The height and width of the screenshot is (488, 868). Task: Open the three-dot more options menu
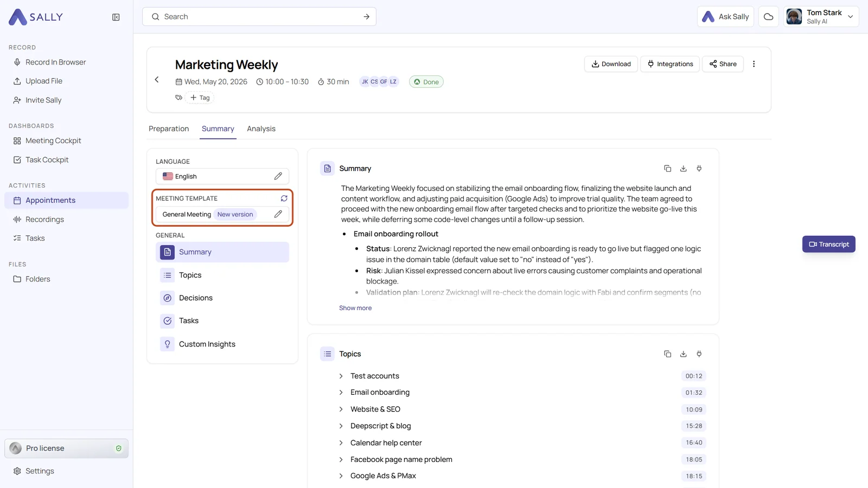(754, 64)
